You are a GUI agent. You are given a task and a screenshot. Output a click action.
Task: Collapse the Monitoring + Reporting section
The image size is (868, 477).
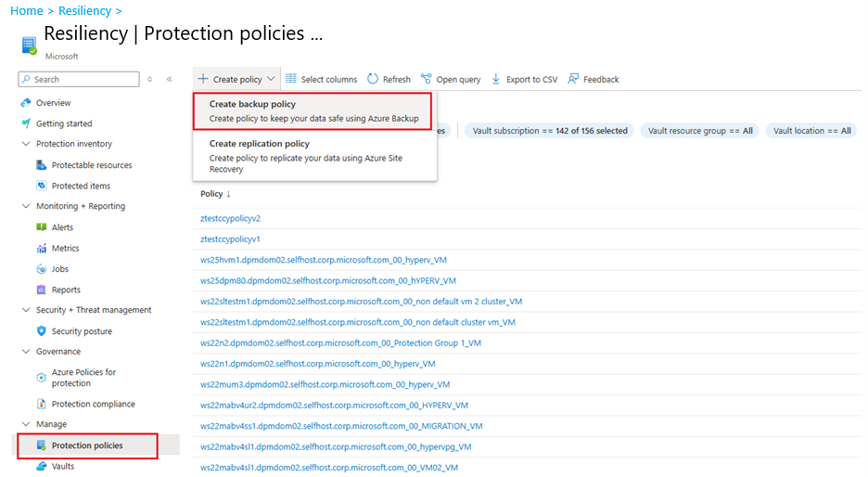26,206
